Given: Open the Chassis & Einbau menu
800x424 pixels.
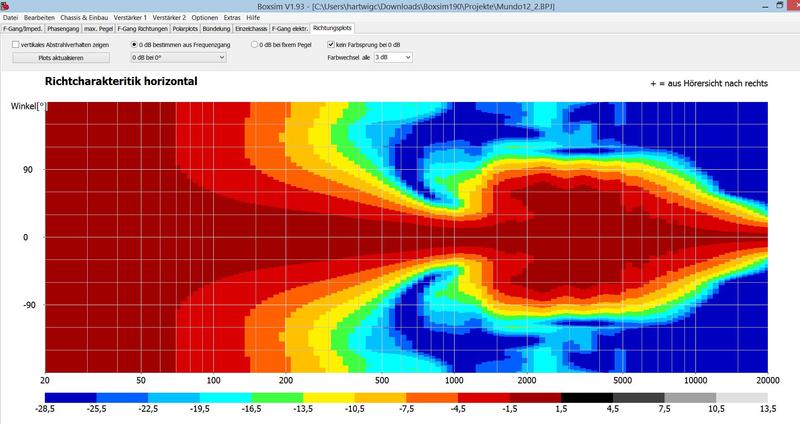Looking at the screenshot, I should [84, 17].
